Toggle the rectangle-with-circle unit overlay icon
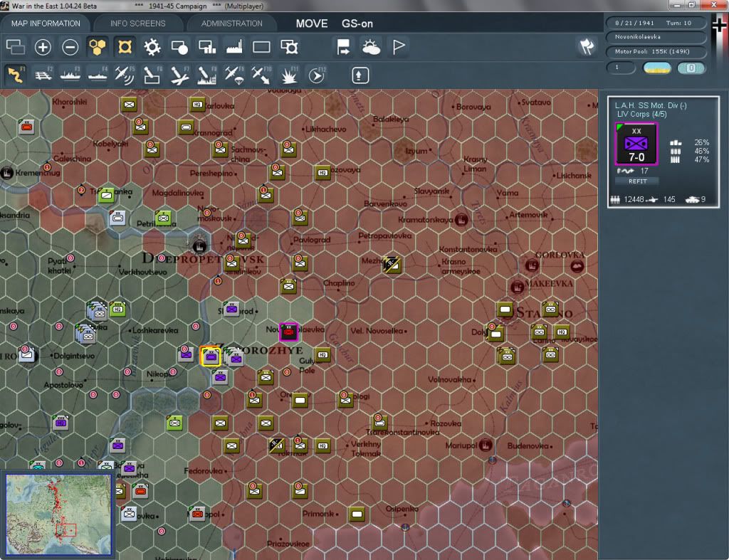729x560 pixels. click(x=179, y=47)
